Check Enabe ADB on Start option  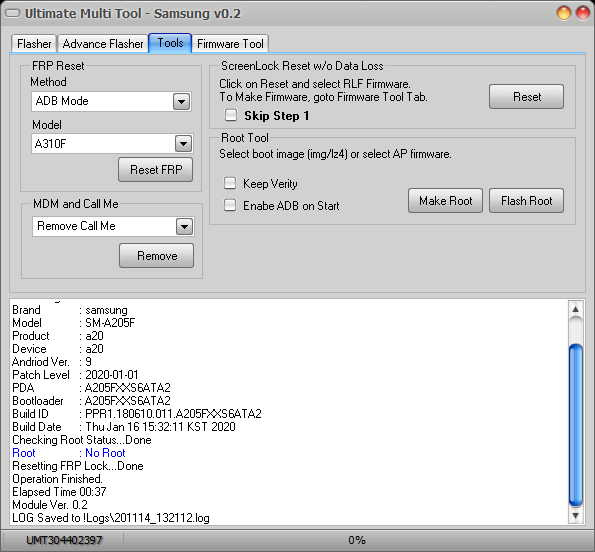click(x=230, y=205)
